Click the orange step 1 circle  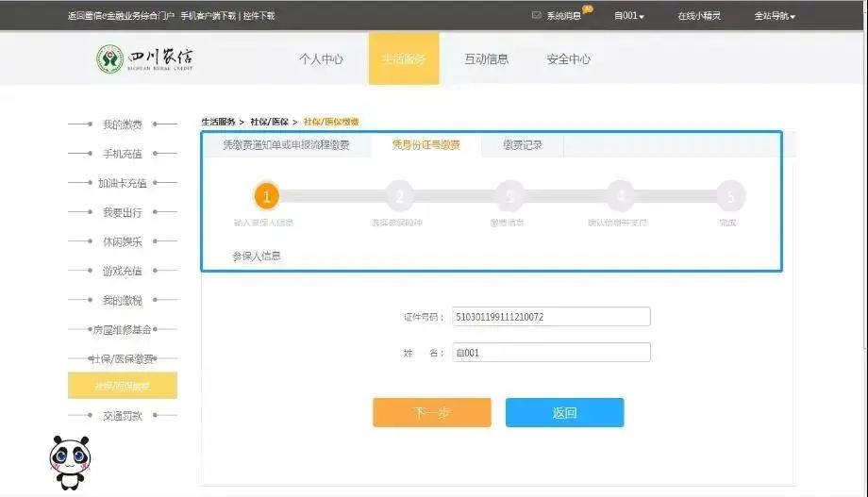click(x=267, y=196)
